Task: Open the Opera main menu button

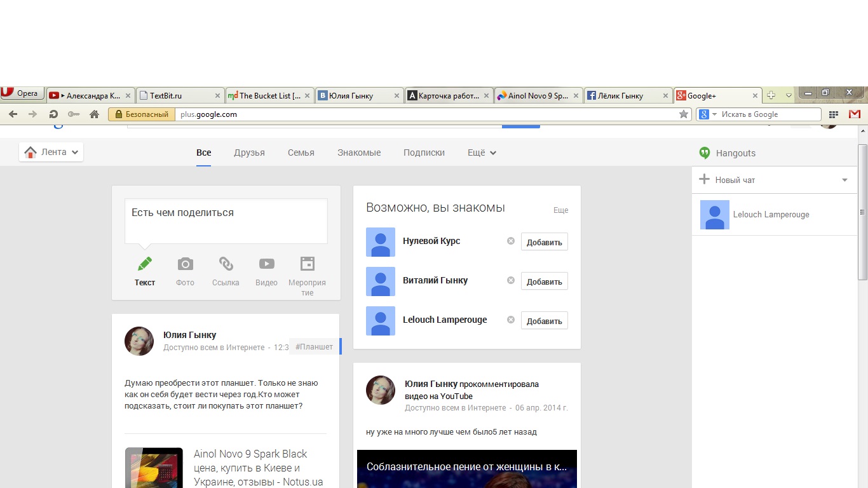Action: [x=22, y=93]
